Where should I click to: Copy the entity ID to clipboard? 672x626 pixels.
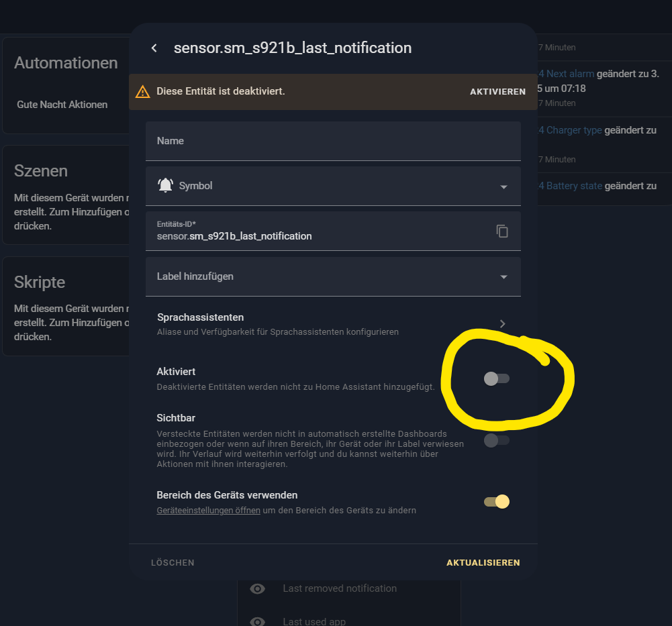click(502, 231)
